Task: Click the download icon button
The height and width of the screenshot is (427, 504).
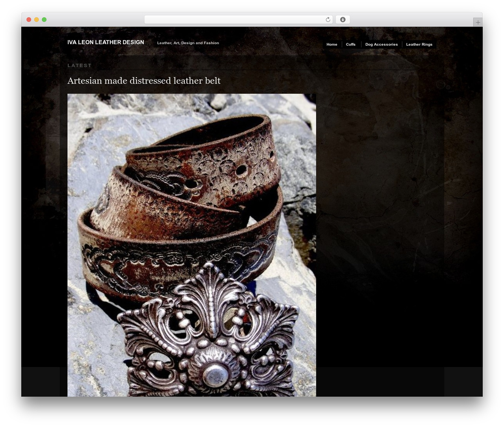Action: 343,20
